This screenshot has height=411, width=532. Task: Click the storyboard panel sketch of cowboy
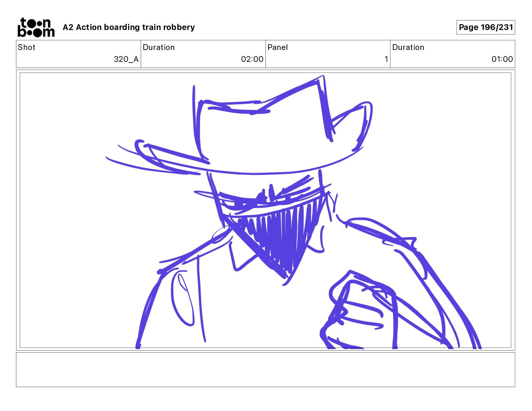pyautogui.click(x=265, y=210)
